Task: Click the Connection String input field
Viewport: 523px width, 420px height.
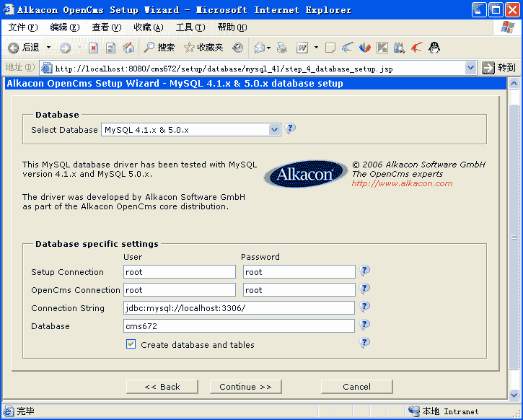Action: tap(239, 308)
